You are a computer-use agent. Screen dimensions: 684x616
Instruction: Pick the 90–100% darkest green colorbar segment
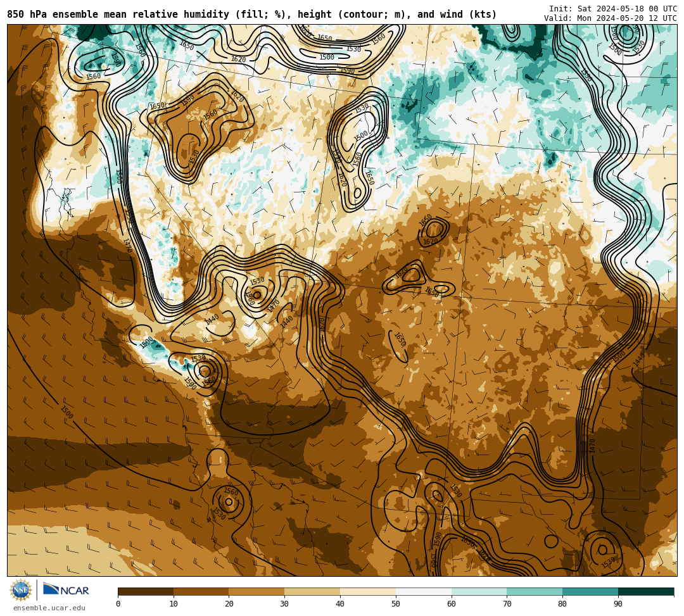point(646,591)
